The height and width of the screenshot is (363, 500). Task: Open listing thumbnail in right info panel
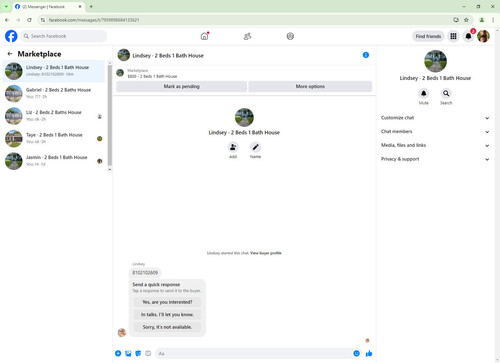(435, 61)
